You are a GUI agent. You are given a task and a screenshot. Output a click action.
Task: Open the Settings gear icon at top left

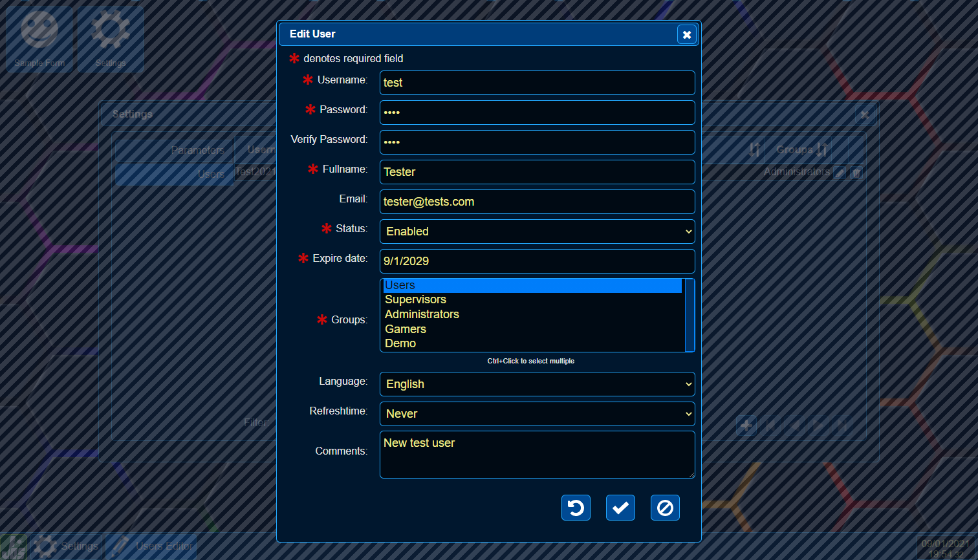pos(110,39)
